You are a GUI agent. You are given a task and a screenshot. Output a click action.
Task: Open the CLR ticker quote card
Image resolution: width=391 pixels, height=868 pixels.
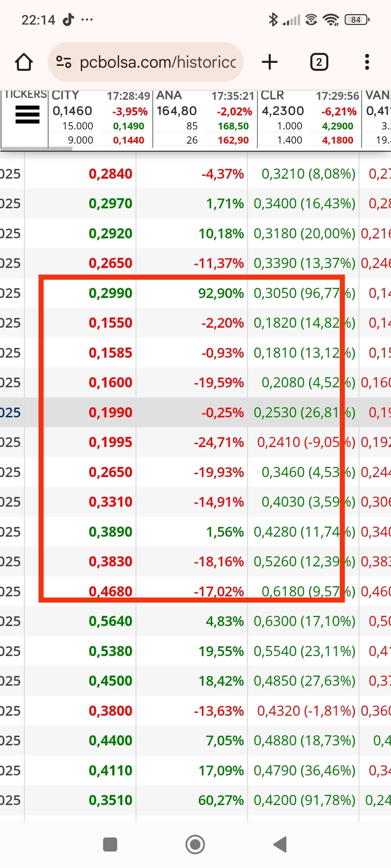pos(309,118)
